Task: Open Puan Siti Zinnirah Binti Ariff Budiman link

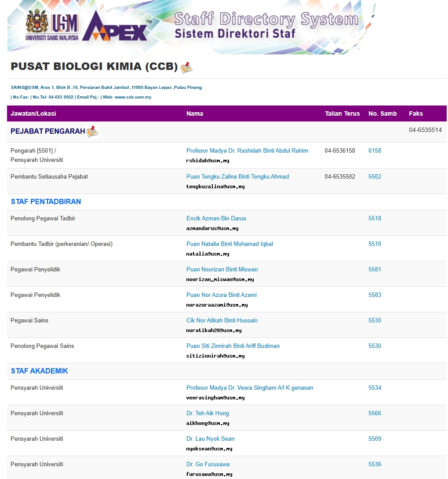Action: [233, 346]
